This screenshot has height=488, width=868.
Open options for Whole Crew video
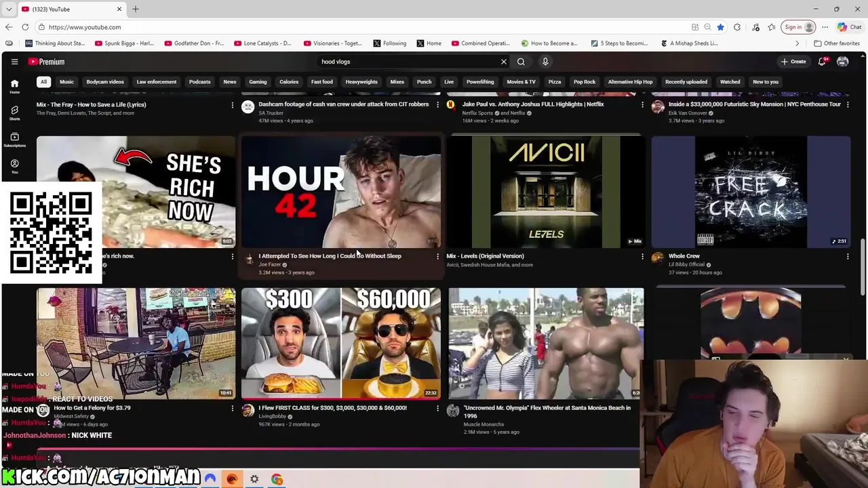point(847,257)
